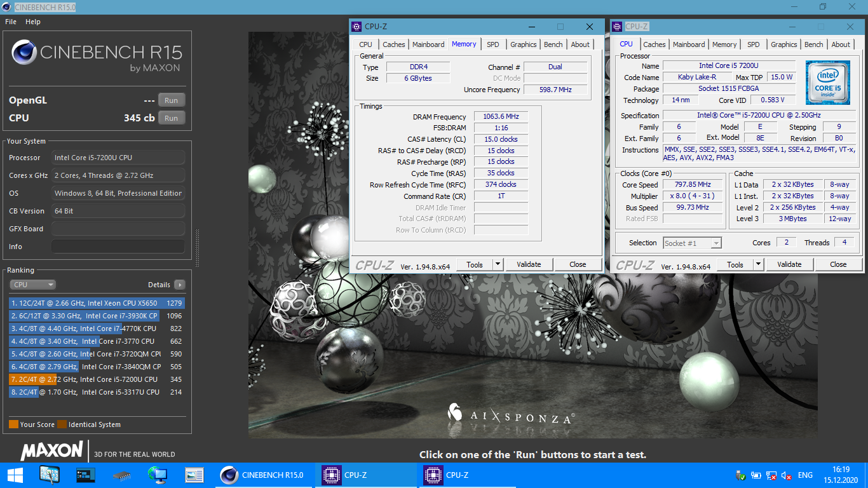Open the Cinebench Help menu
The width and height of the screenshot is (868, 488).
coord(33,22)
